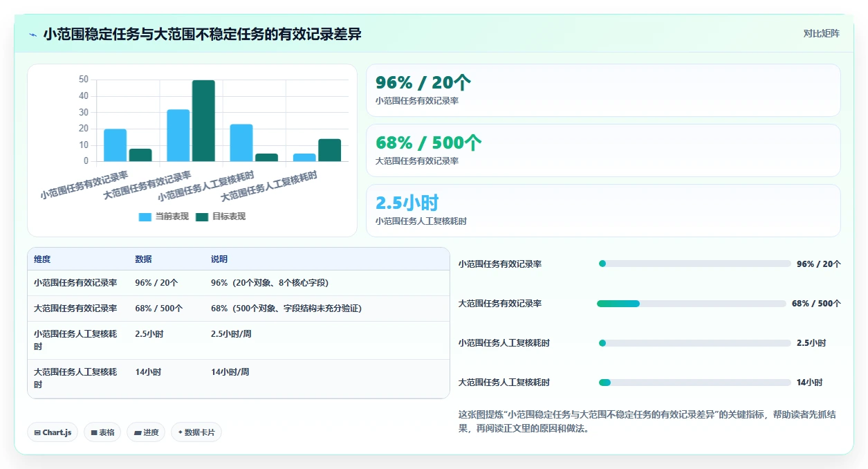
Task: Click the y-axis label 10 on the chart
Action: point(84,145)
